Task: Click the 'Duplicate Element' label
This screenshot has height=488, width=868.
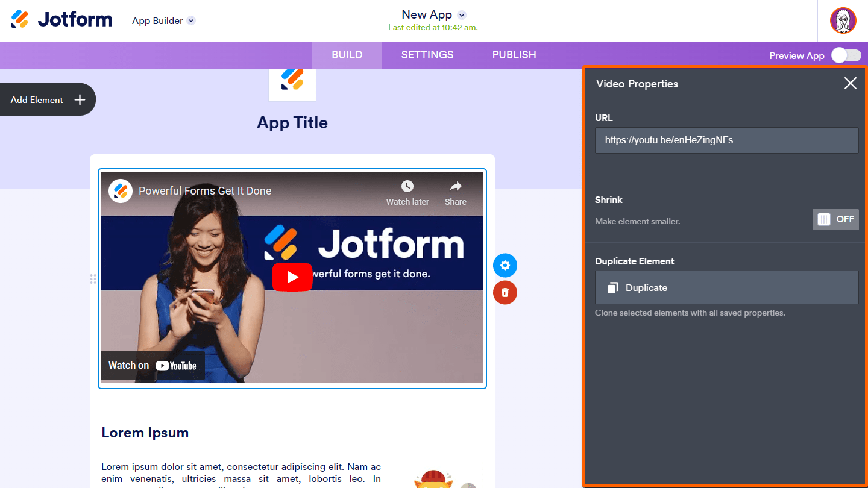Action: point(635,261)
